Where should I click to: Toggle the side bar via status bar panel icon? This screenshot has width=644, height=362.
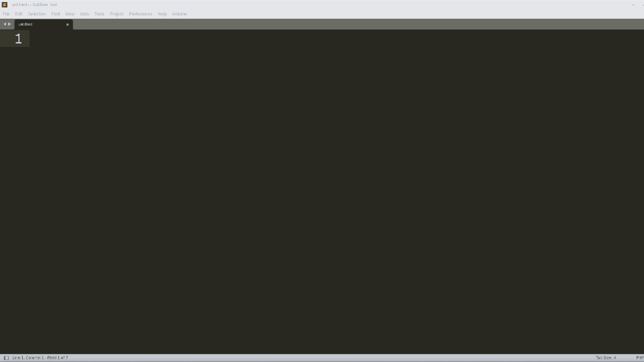pos(6,358)
